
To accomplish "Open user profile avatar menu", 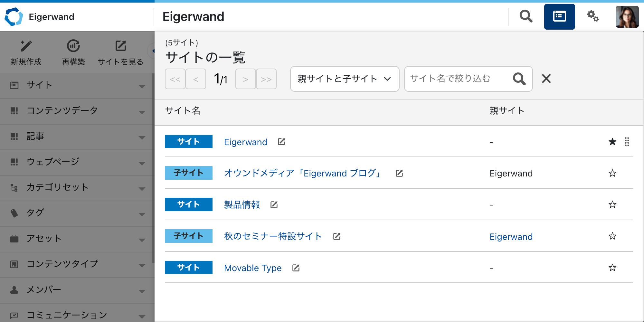I will coord(627,17).
